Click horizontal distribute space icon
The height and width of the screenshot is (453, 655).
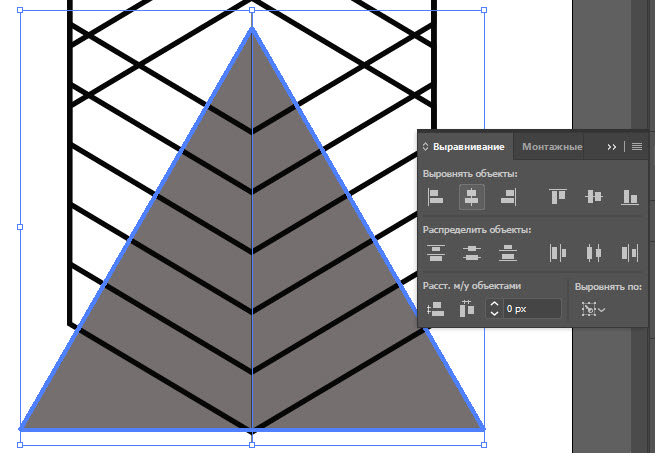467,309
